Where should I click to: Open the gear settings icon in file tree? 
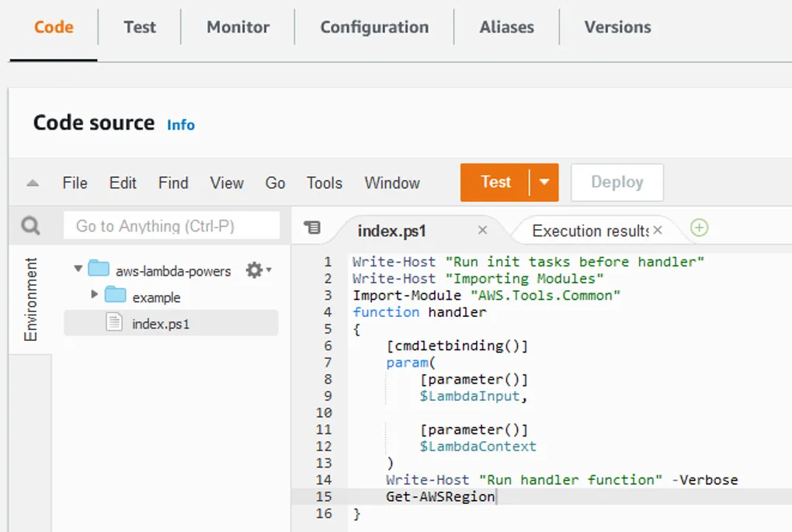click(x=255, y=270)
